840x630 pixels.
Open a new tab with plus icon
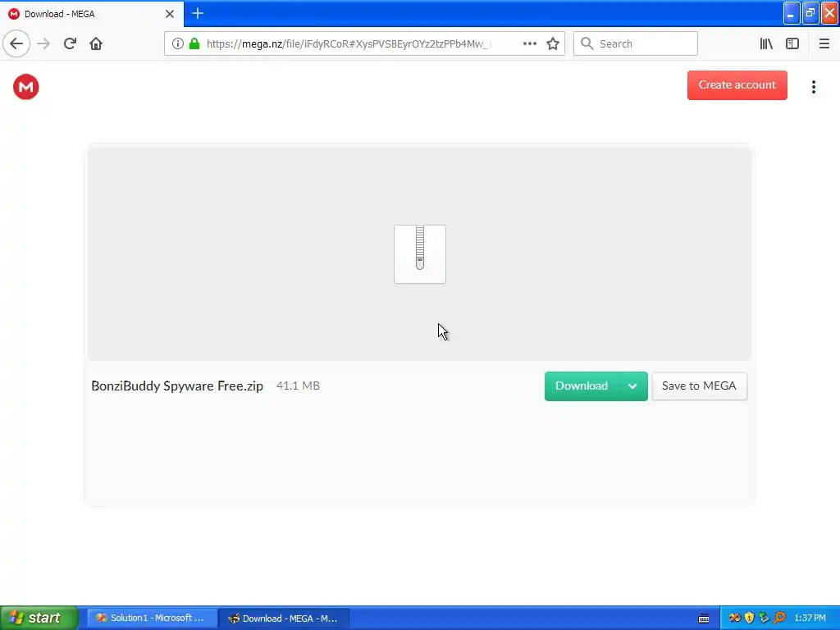198,13
